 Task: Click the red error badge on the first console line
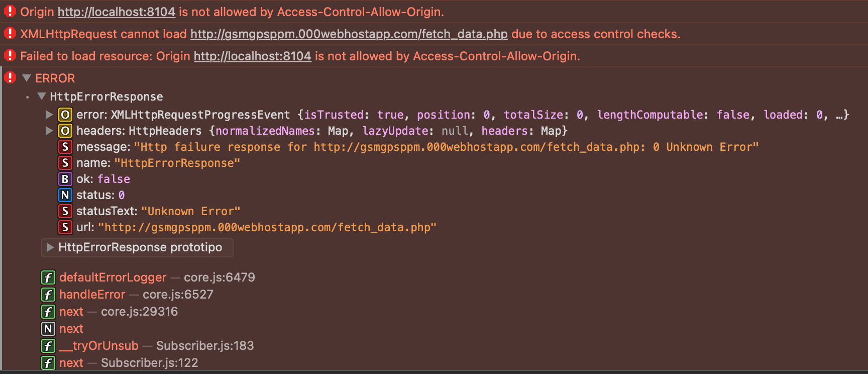pos(9,12)
